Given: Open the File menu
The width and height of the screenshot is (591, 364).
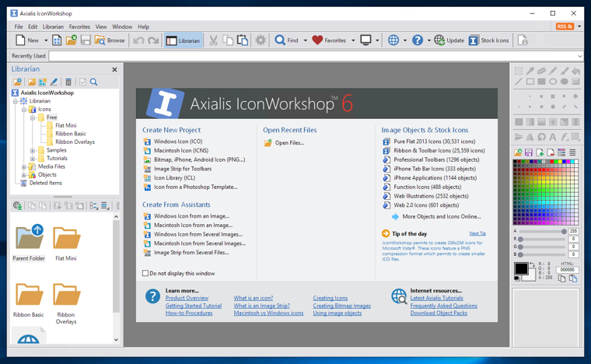Looking at the screenshot, I should point(19,26).
